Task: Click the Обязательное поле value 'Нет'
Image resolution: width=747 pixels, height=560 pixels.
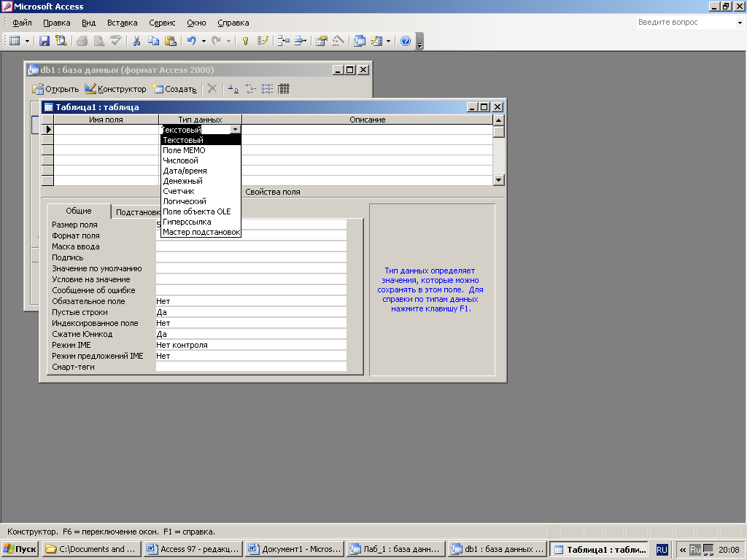Action: point(251,301)
